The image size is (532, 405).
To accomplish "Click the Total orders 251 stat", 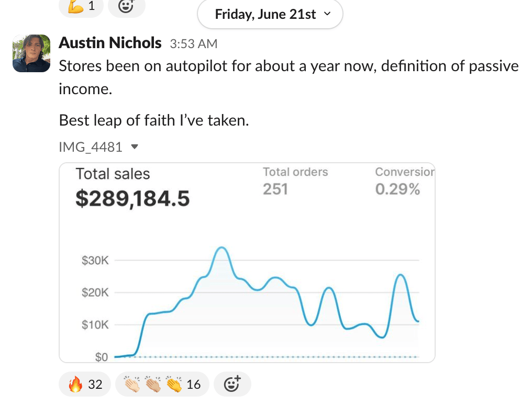I will 295,181.
